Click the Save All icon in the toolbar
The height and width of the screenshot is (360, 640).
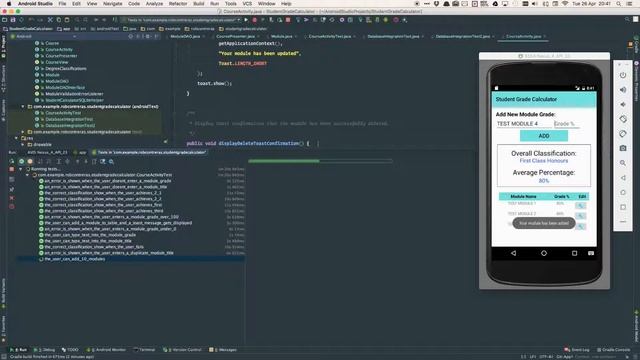[x=13, y=20]
